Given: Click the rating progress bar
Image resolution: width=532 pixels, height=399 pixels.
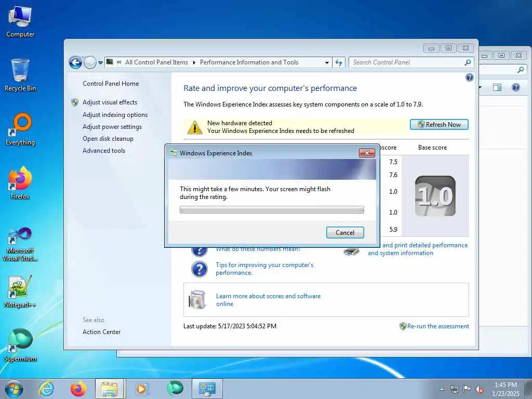Looking at the screenshot, I should (271, 210).
